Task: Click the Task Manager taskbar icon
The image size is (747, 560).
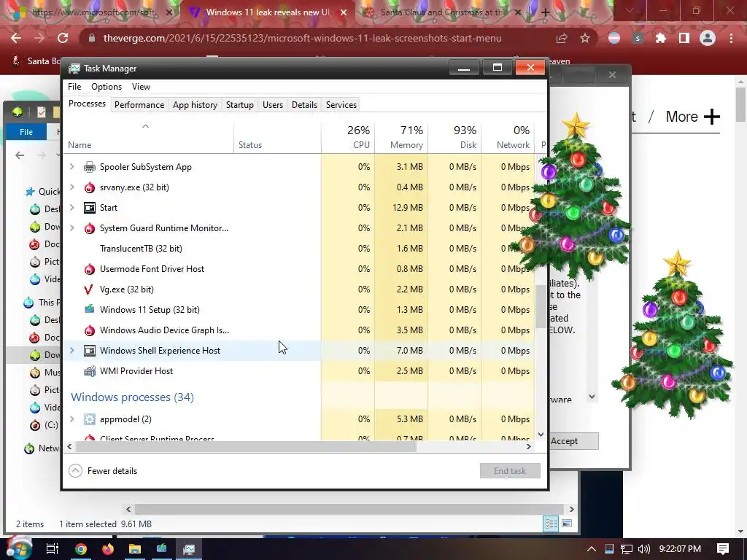Action: click(x=189, y=549)
